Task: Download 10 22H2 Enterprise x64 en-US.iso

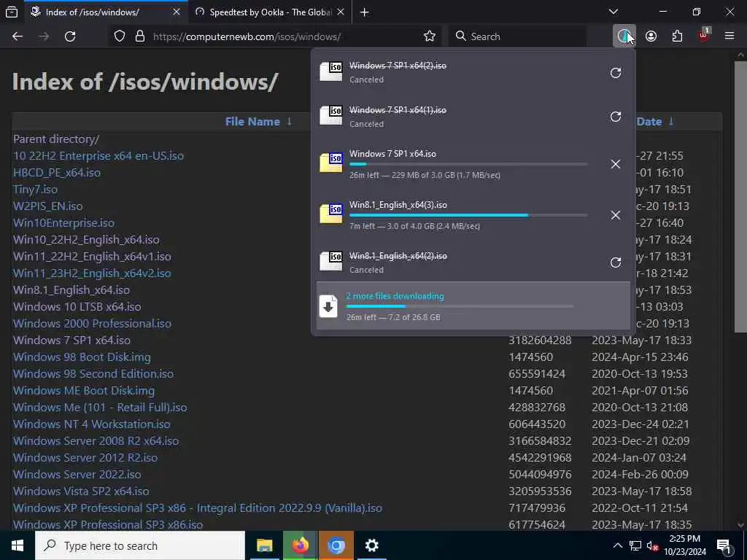Action: point(98,156)
